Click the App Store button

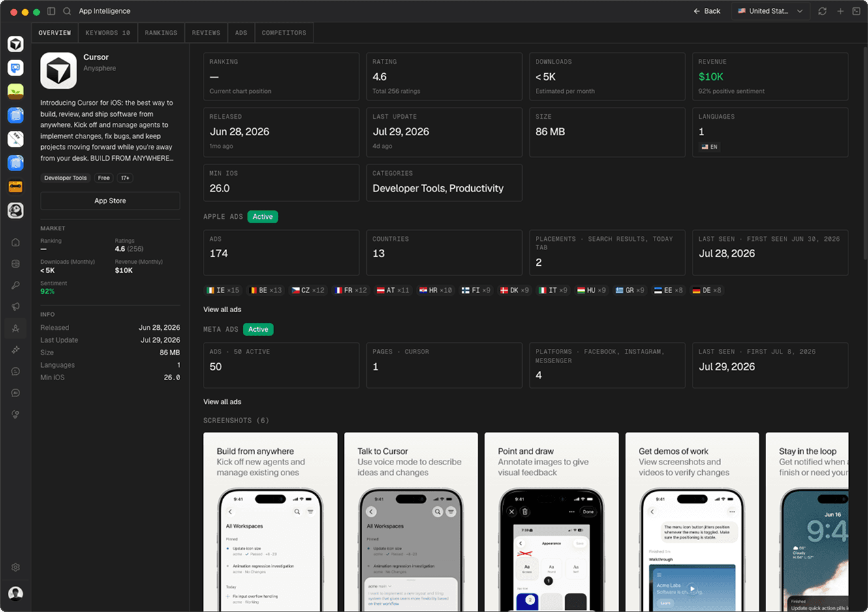point(110,201)
